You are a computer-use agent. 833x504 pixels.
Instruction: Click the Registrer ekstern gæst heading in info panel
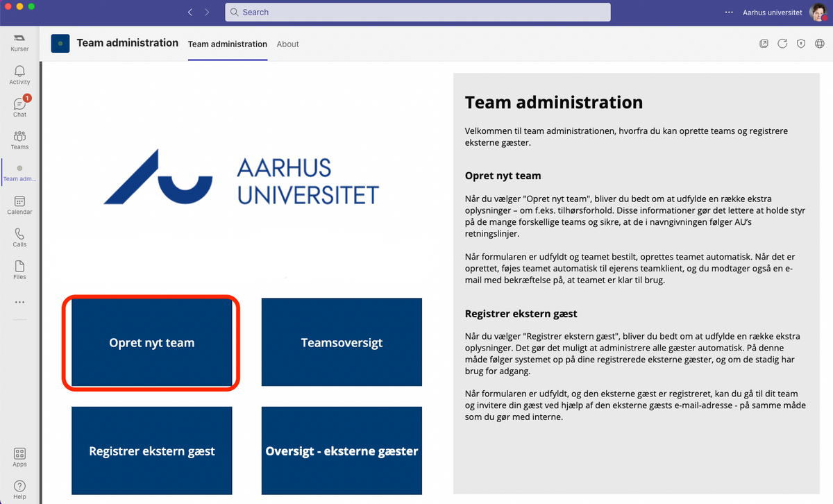tap(521, 314)
